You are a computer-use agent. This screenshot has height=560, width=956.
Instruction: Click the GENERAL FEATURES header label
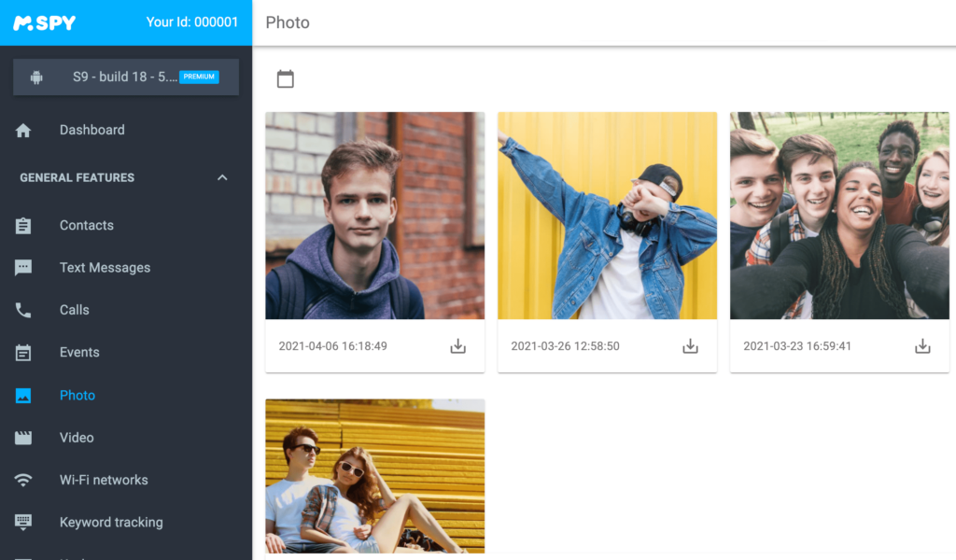77,178
